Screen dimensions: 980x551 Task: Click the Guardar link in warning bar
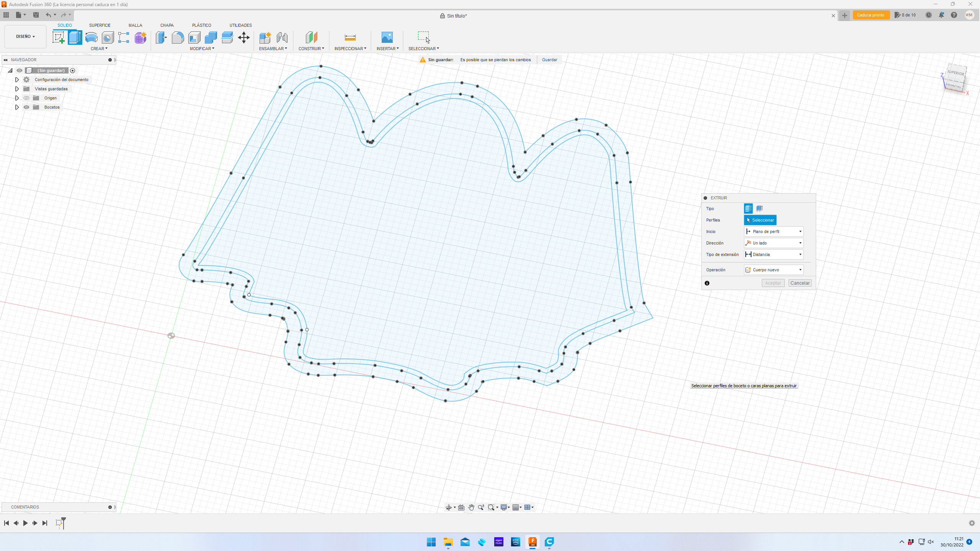point(549,60)
